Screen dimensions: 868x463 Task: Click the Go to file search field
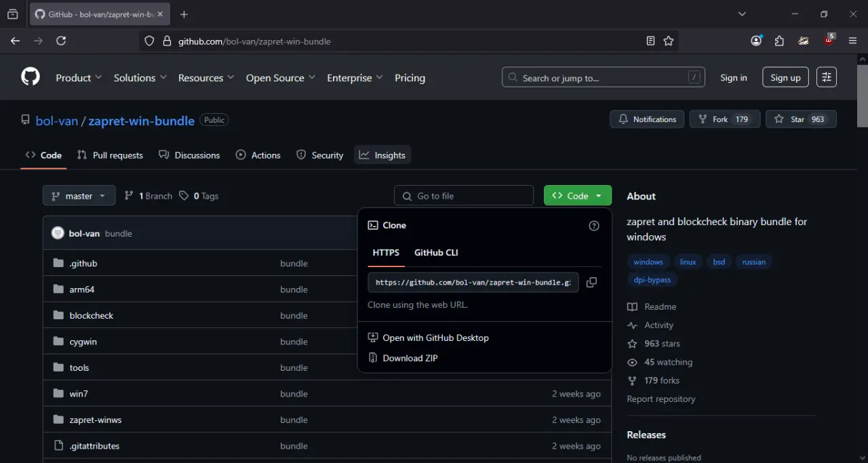pyautogui.click(x=464, y=196)
